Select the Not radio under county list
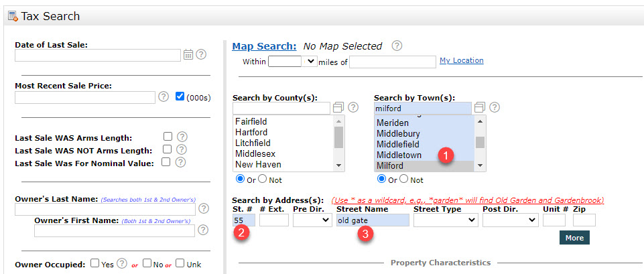Image resolution: width=644 pixels, height=274 pixels. (263, 180)
